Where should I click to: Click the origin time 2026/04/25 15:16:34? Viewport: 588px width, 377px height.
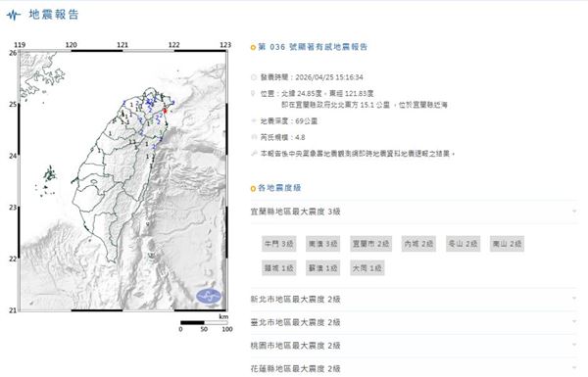329,77
